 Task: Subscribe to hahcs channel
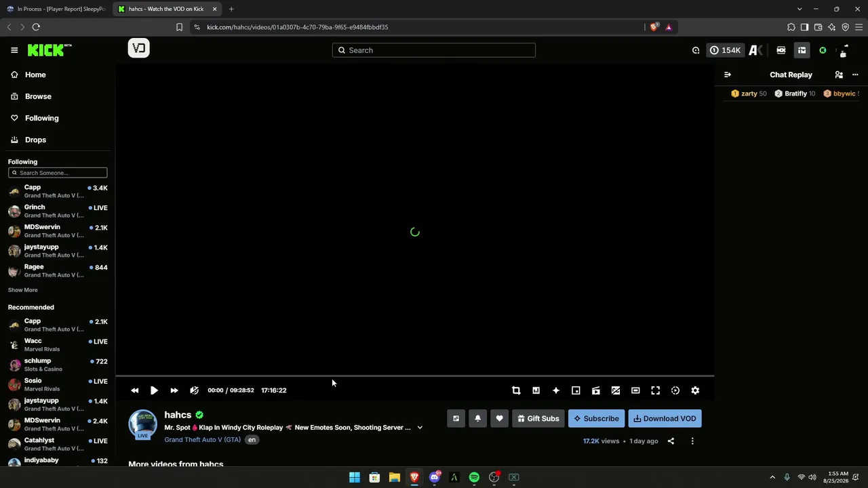(596, 419)
